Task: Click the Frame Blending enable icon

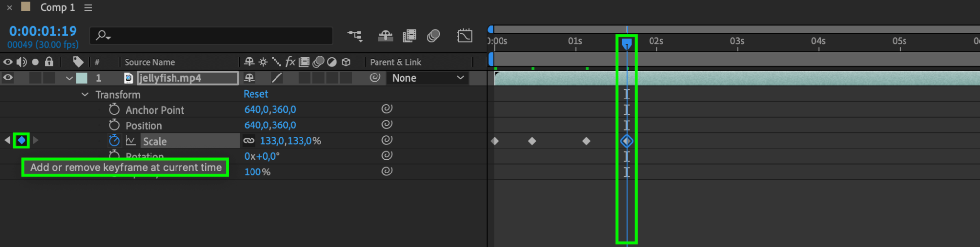Action: pyautogui.click(x=409, y=36)
